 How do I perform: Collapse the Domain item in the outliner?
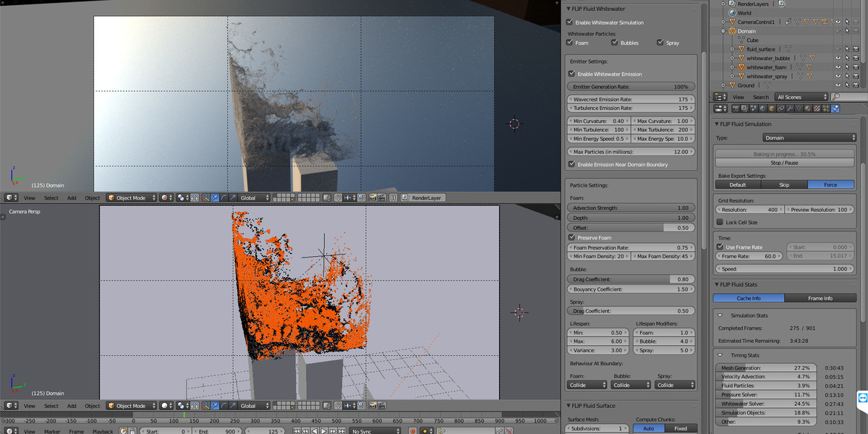723,31
